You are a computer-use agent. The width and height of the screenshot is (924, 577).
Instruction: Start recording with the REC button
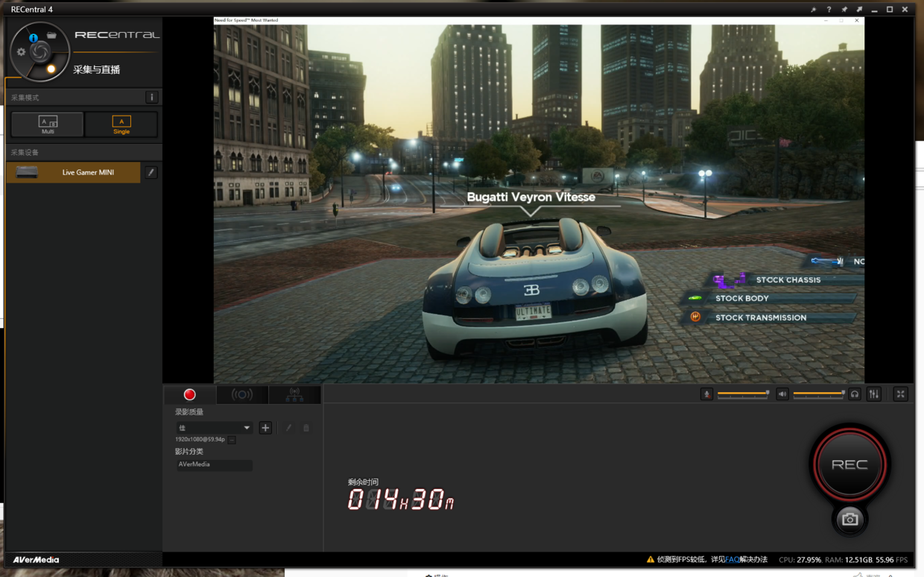tap(849, 464)
